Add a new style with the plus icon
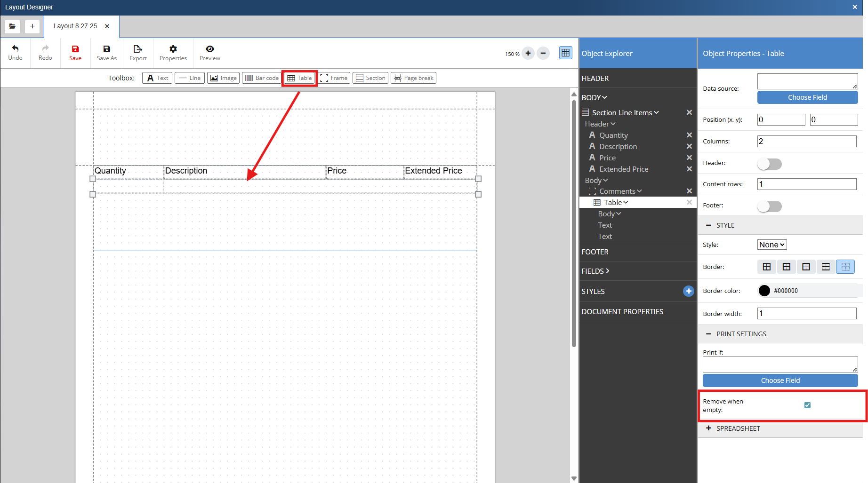 [688, 291]
